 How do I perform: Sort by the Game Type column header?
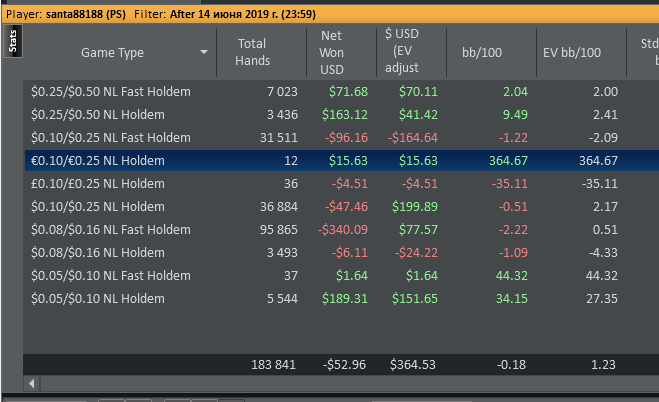(112, 53)
